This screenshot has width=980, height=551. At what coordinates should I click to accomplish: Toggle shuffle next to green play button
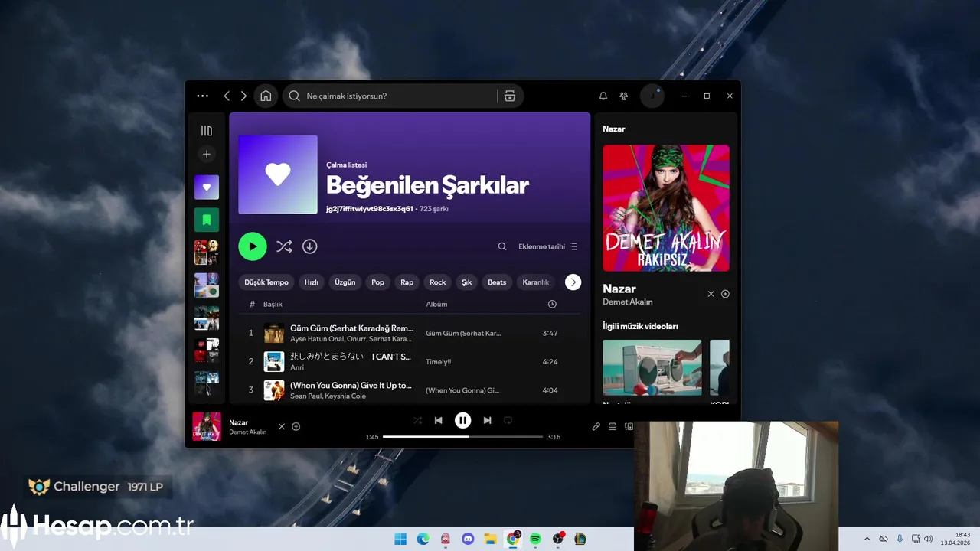click(x=284, y=246)
